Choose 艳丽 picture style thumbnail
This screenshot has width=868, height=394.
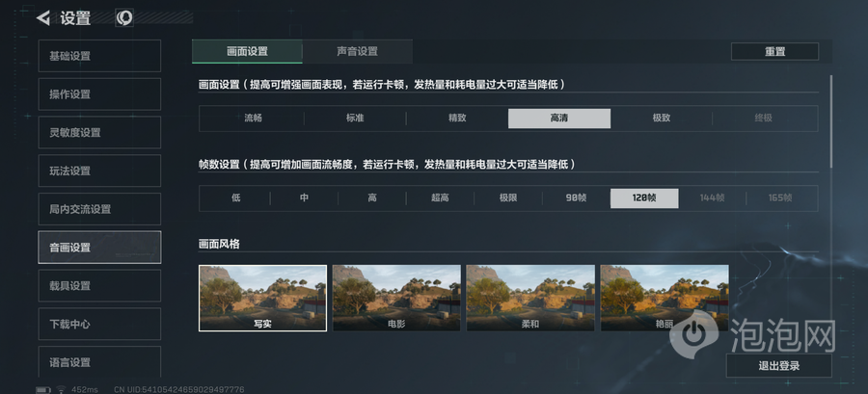pyautogui.click(x=665, y=298)
